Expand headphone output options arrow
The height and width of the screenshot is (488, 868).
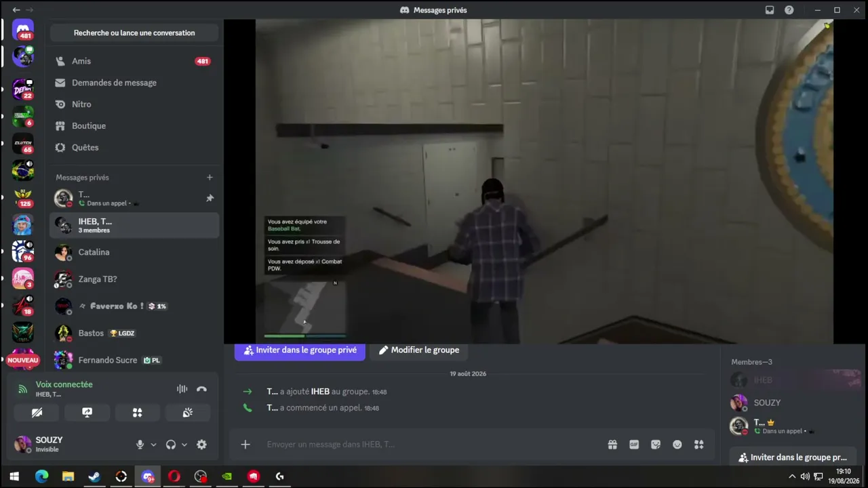(184, 445)
